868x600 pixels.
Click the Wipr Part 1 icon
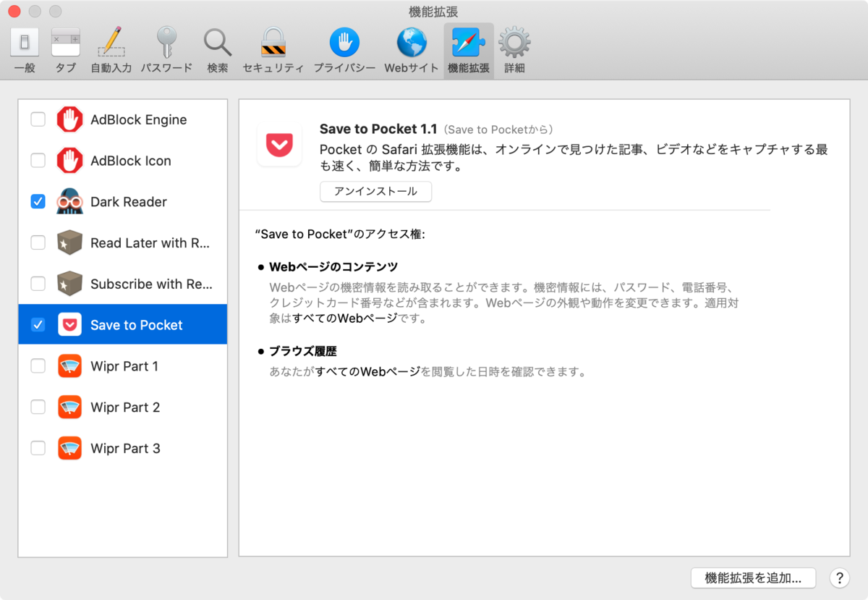coord(70,366)
